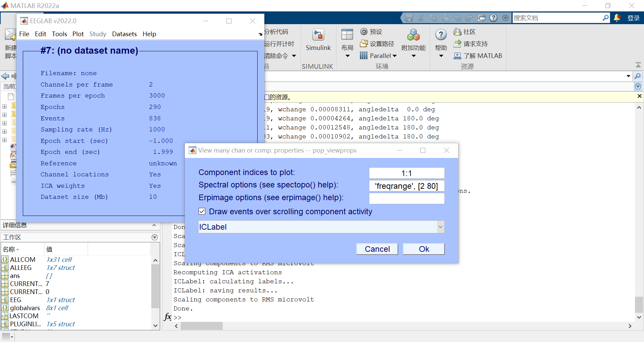Click the Component indices to plot field
644x342 pixels.
click(407, 173)
